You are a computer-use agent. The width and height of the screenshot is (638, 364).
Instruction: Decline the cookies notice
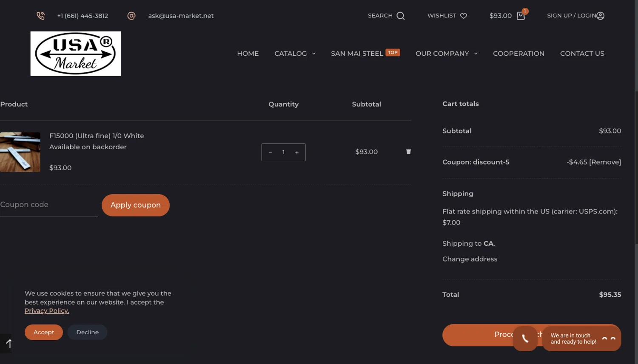[x=87, y=332]
